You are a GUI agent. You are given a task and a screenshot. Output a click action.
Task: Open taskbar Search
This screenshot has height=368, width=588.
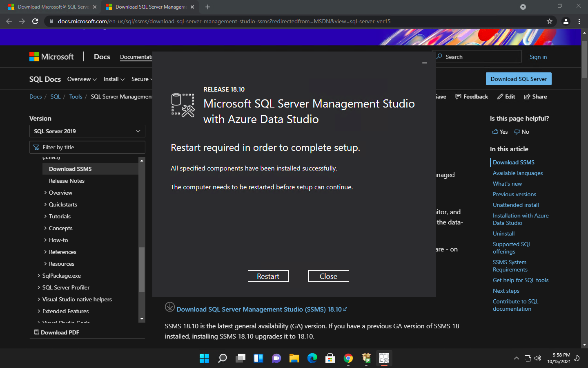coord(222,358)
